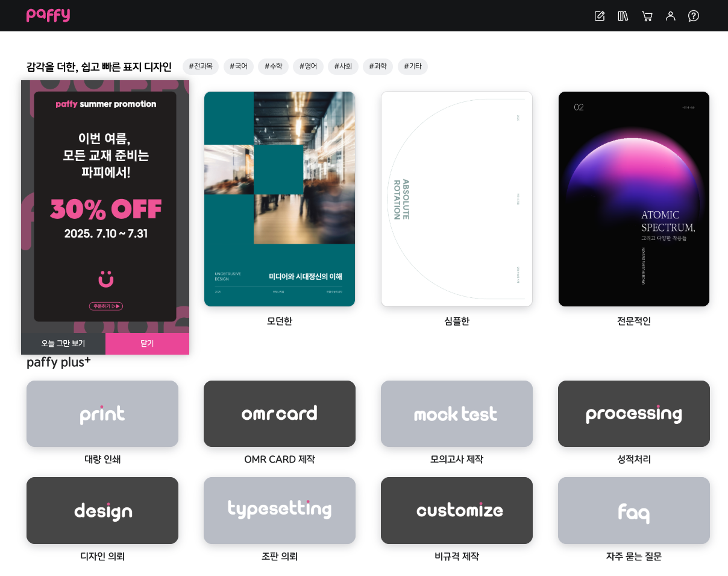Open the summer promotion 30% OFF banner

click(105, 206)
